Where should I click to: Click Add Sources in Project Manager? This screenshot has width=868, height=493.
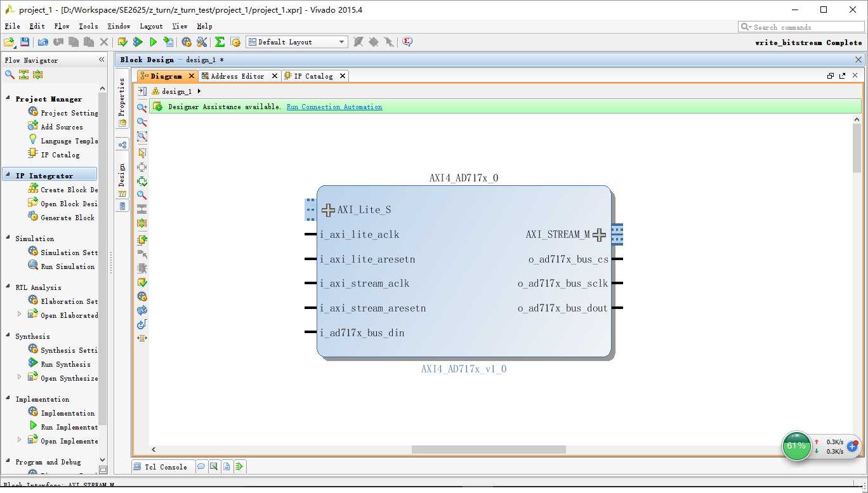62,127
